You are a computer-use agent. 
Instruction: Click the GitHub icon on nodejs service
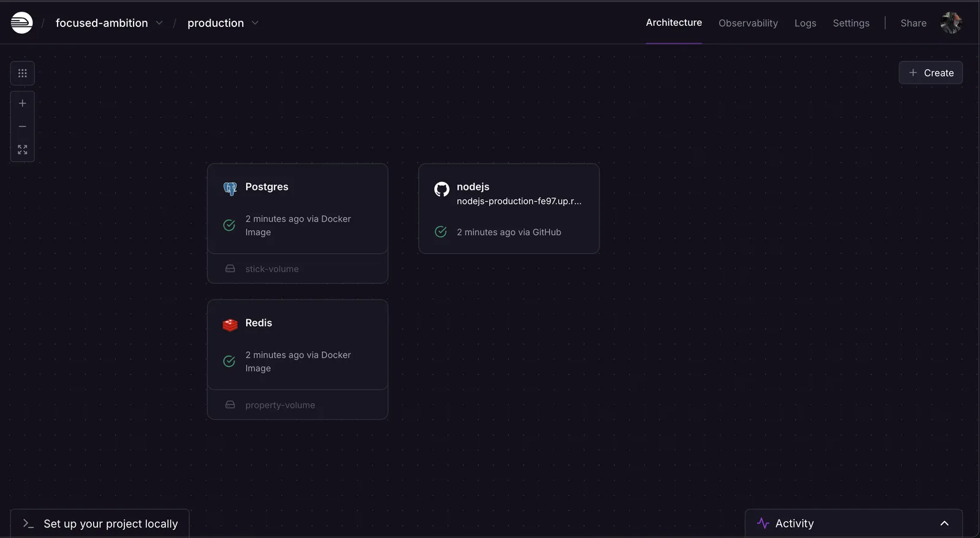[x=442, y=189]
